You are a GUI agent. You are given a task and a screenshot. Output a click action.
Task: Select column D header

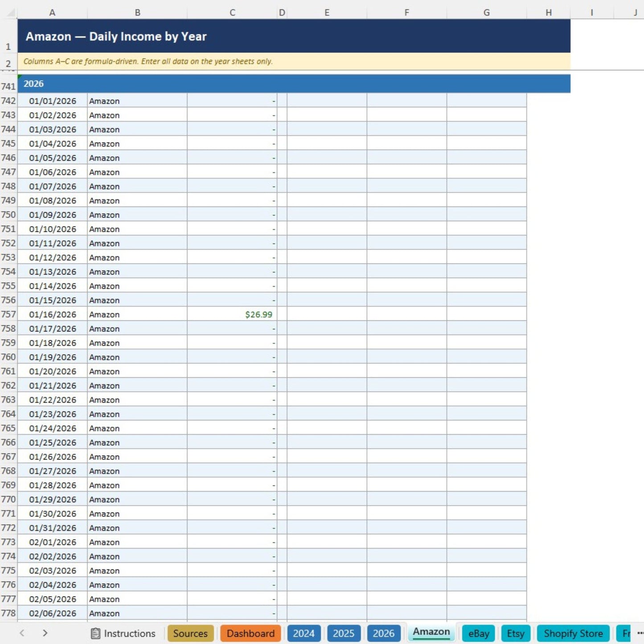(x=282, y=12)
